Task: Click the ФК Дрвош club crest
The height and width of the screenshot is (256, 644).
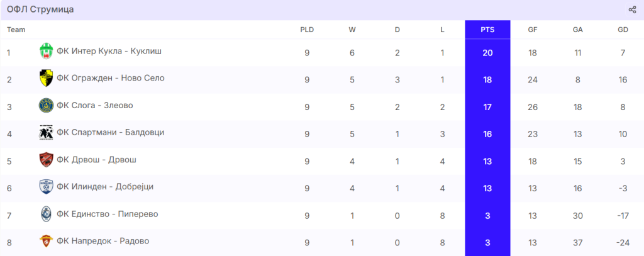Action: (46, 160)
